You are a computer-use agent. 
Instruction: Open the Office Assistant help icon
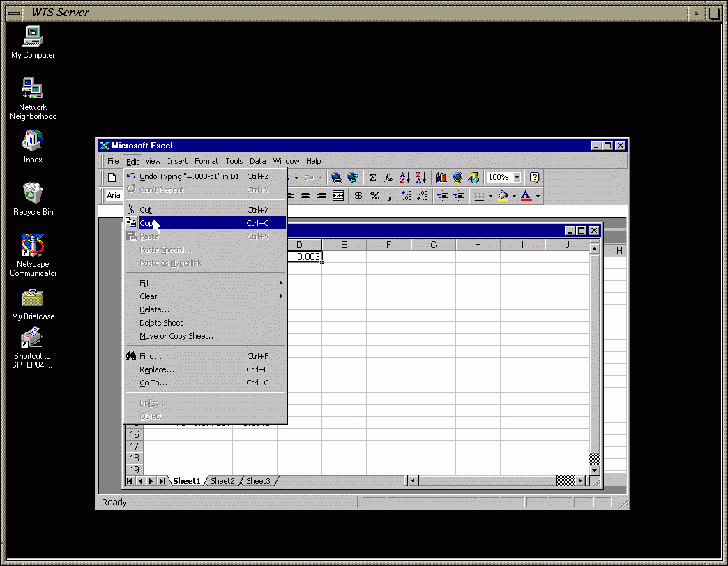[535, 178]
